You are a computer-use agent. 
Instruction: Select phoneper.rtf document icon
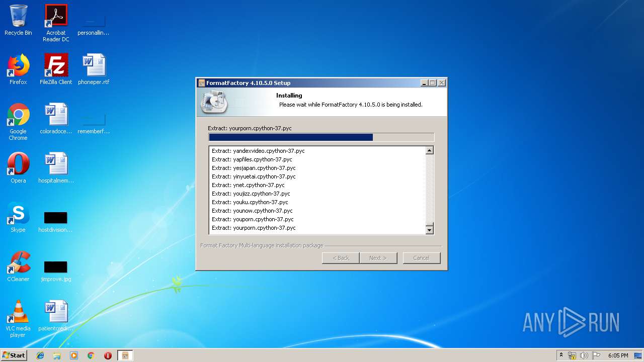[x=94, y=69]
